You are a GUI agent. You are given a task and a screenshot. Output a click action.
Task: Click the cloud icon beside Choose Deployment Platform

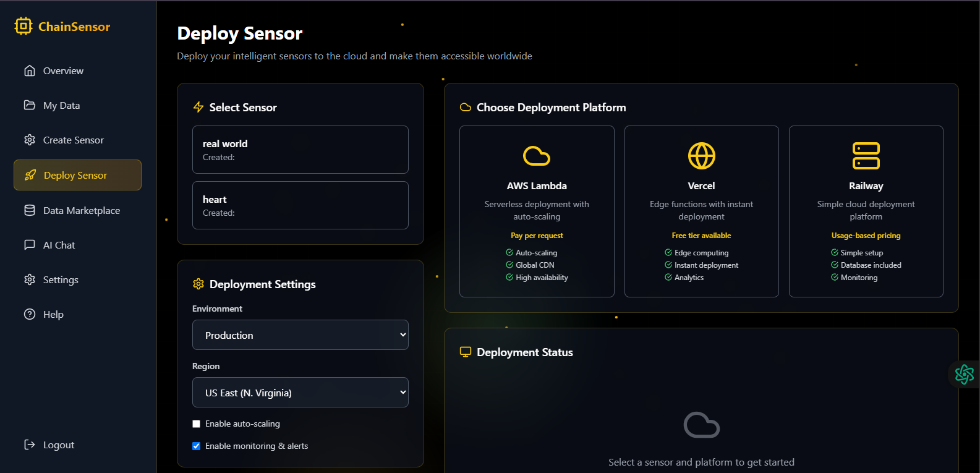coord(466,107)
